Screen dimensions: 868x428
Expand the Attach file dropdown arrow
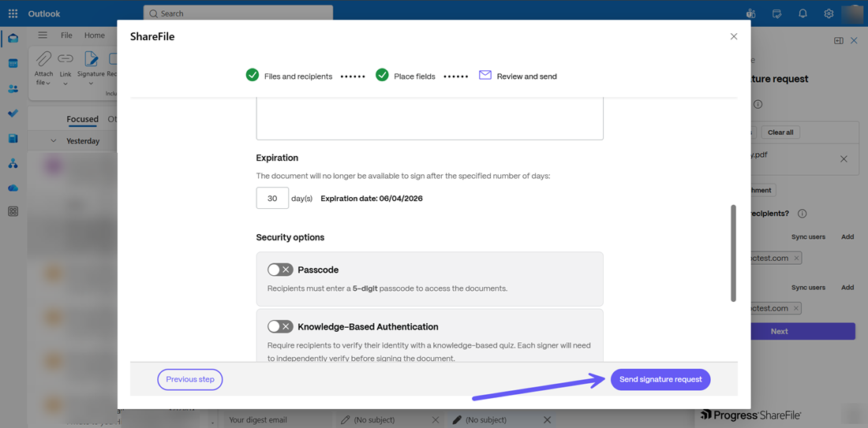coord(48,84)
